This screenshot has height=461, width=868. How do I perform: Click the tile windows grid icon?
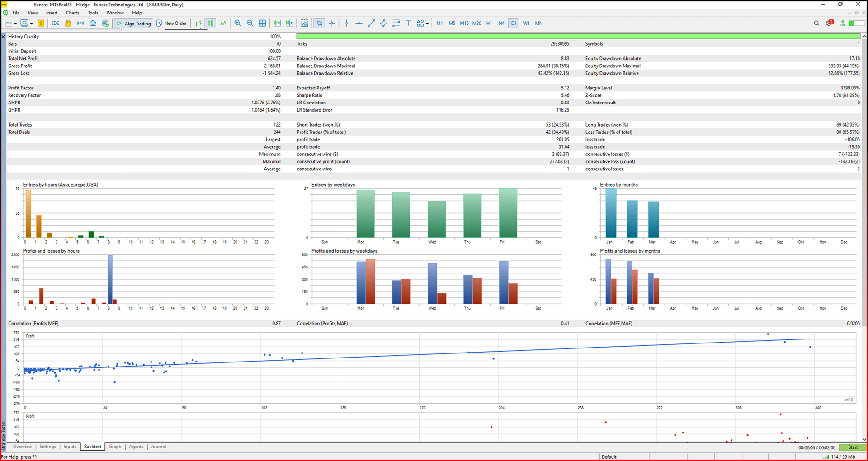263,24
